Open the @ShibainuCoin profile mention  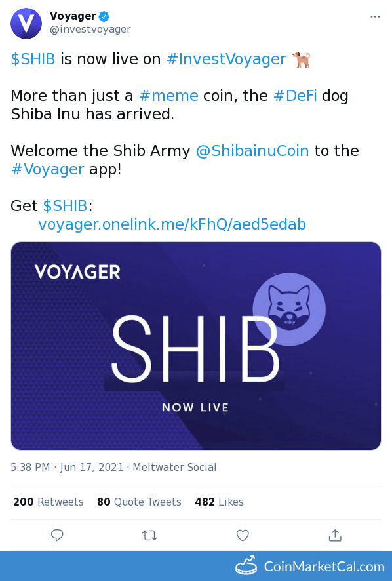(x=252, y=151)
